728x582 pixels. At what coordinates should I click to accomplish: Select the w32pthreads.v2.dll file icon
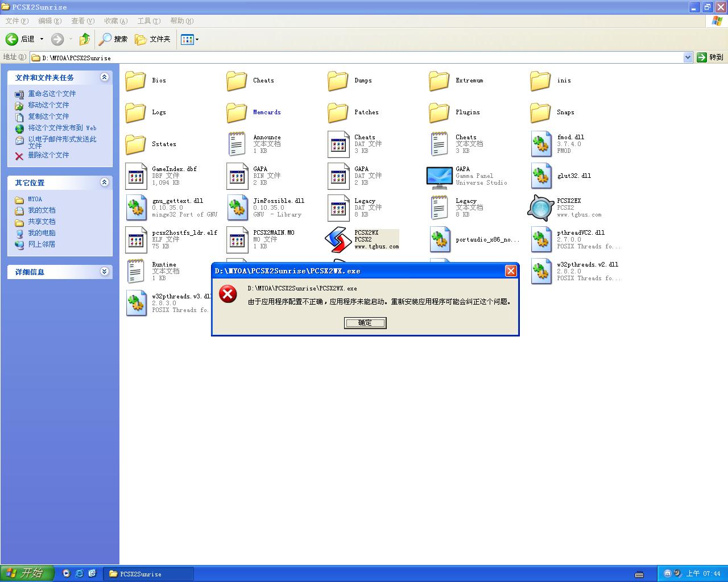click(541, 272)
